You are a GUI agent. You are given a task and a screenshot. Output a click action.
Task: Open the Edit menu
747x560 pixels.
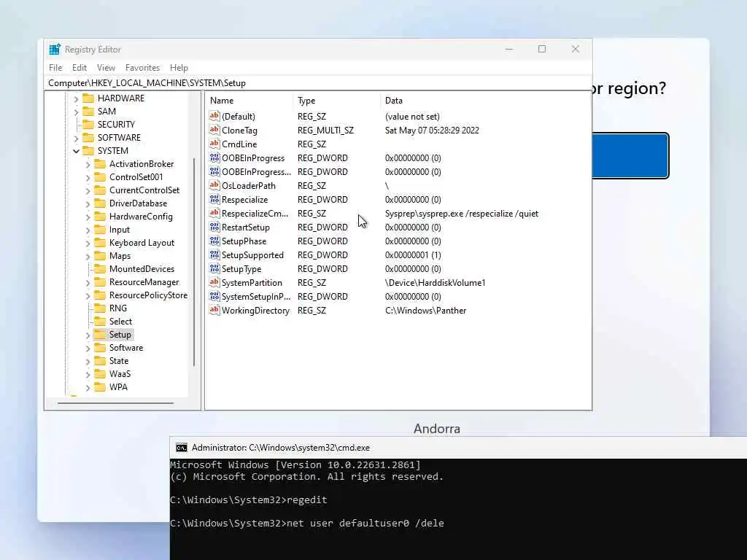coord(79,68)
